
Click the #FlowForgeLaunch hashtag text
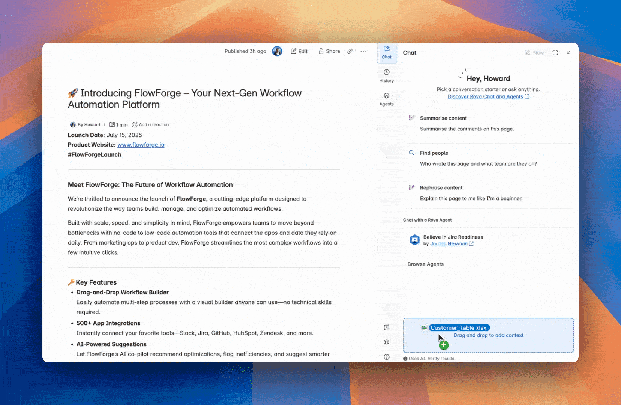94,155
